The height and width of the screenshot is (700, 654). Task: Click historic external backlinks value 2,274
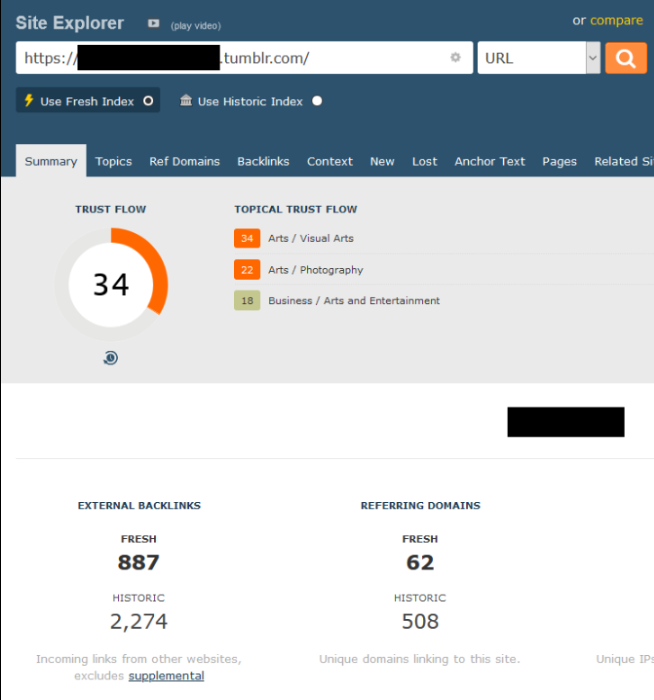click(139, 621)
